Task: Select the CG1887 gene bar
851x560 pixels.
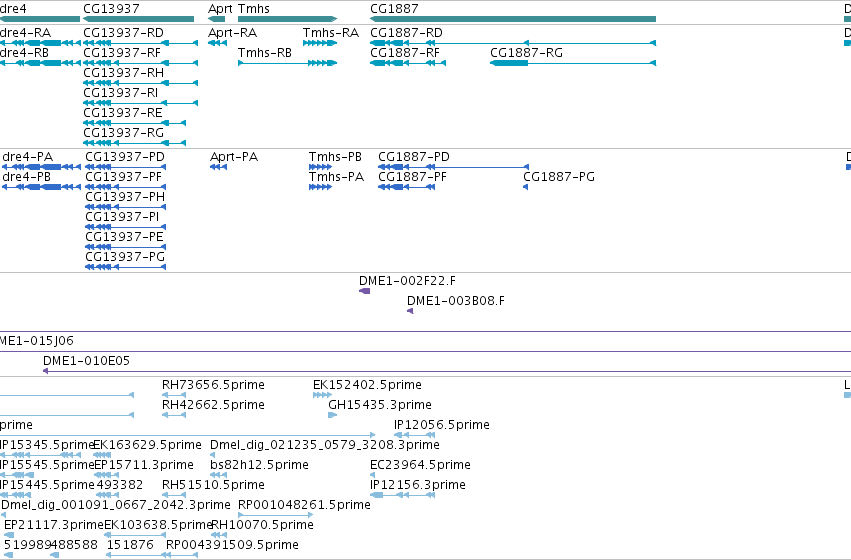Action: click(x=513, y=19)
